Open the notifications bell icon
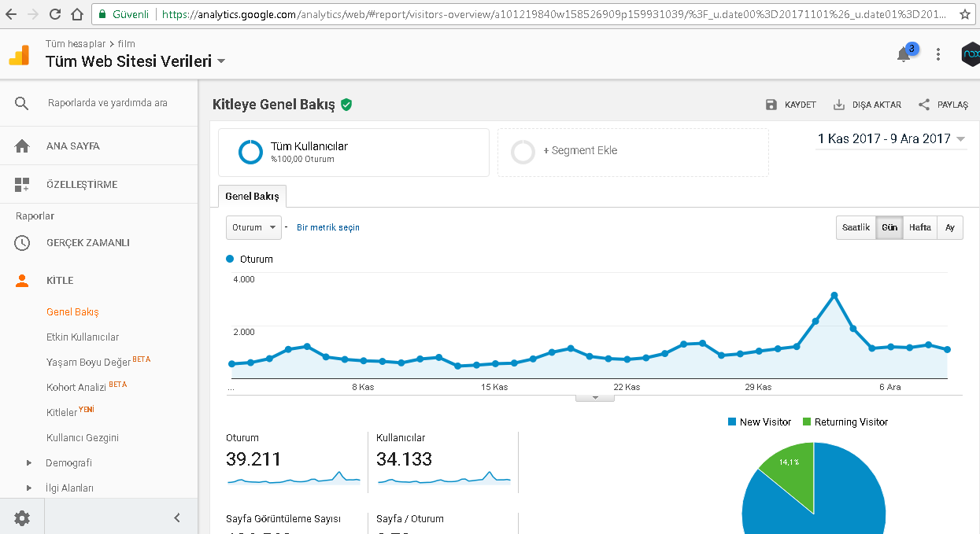This screenshot has width=980, height=534. point(904,54)
